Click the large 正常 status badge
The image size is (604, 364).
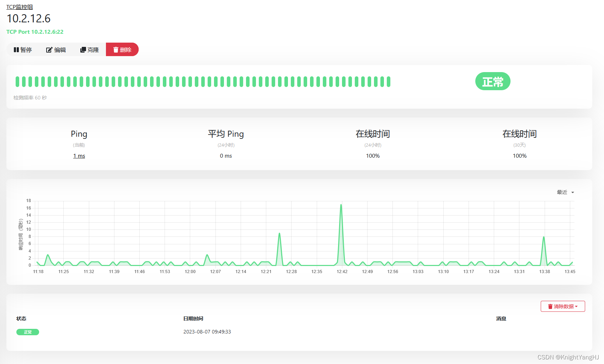[493, 81]
